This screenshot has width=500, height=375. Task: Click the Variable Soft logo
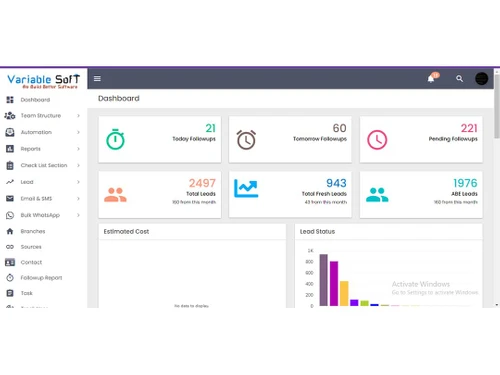(x=44, y=81)
